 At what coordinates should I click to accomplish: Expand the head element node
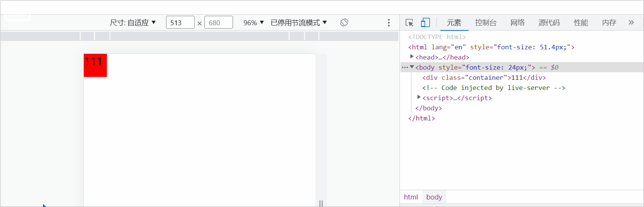tap(412, 57)
